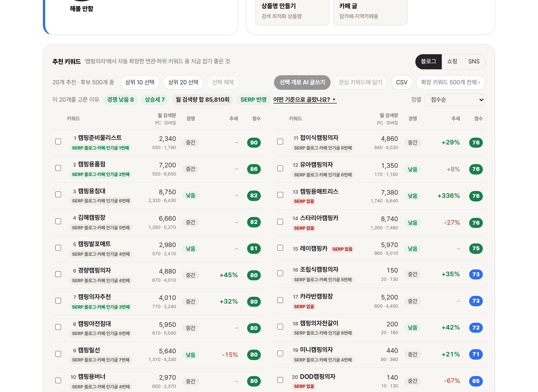Expand 어떤 기준으로 골랐나요? explanation
Viewport: 538px width, 392px height.
point(305,100)
